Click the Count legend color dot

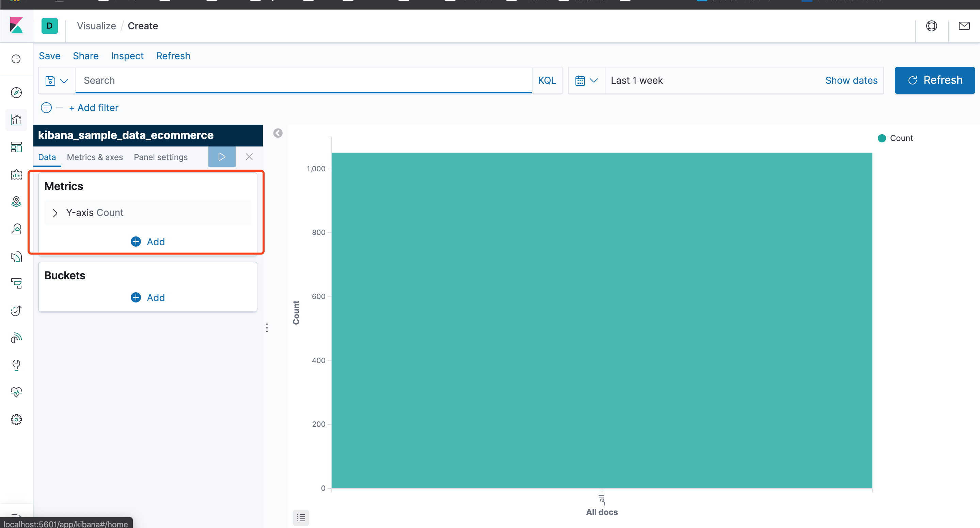click(882, 138)
